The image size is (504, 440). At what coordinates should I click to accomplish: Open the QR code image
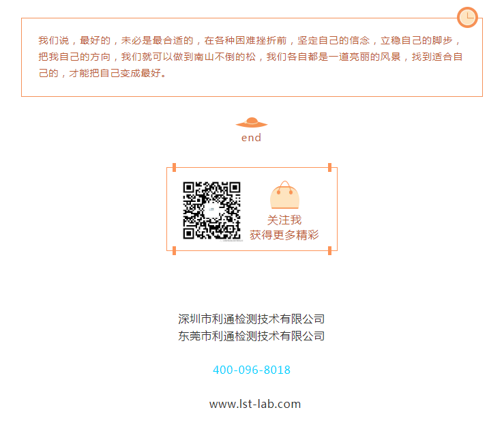click(212, 211)
